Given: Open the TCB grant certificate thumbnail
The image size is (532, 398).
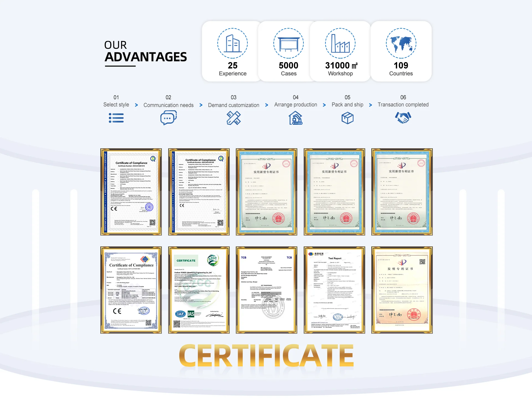Looking at the screenshot, I should pyautogui.click(x=266, y=290).
